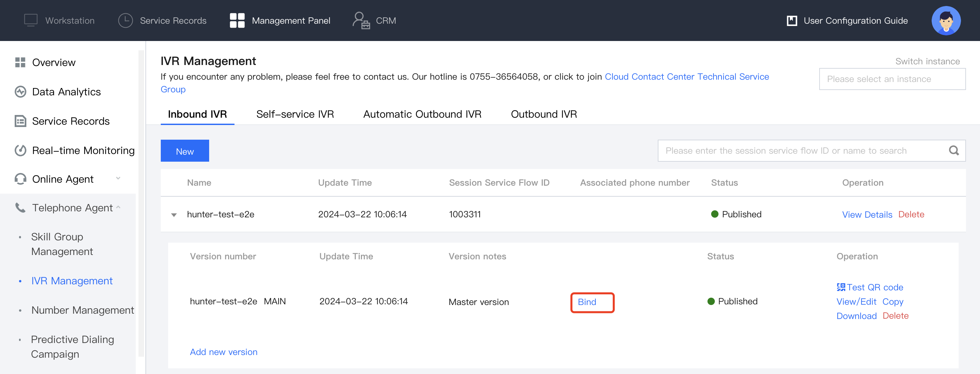Open CRM via its person icon

click(361, 20)
